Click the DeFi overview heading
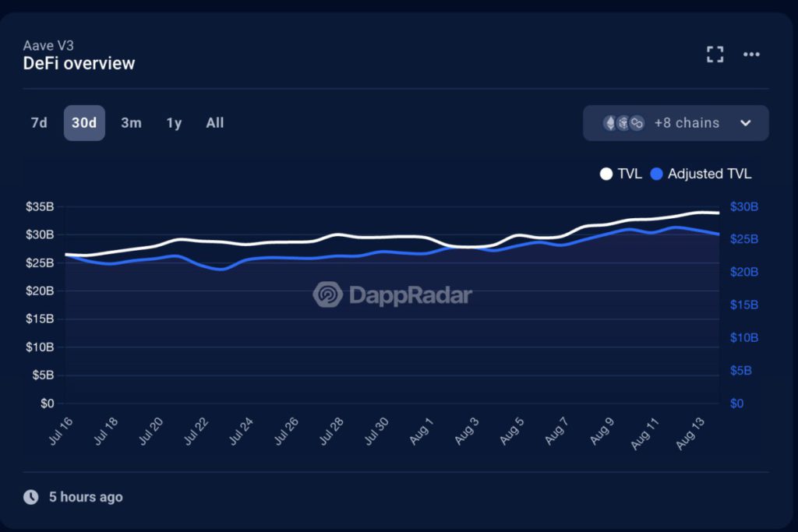Screen dimensions: 798x532 (x=79, y=63)
